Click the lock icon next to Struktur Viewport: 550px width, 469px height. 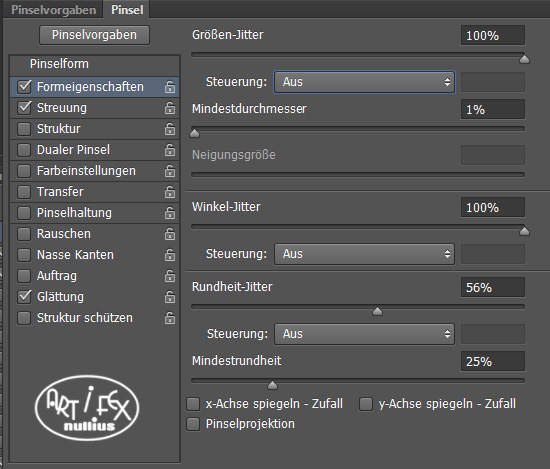click(x=170, y=129)
